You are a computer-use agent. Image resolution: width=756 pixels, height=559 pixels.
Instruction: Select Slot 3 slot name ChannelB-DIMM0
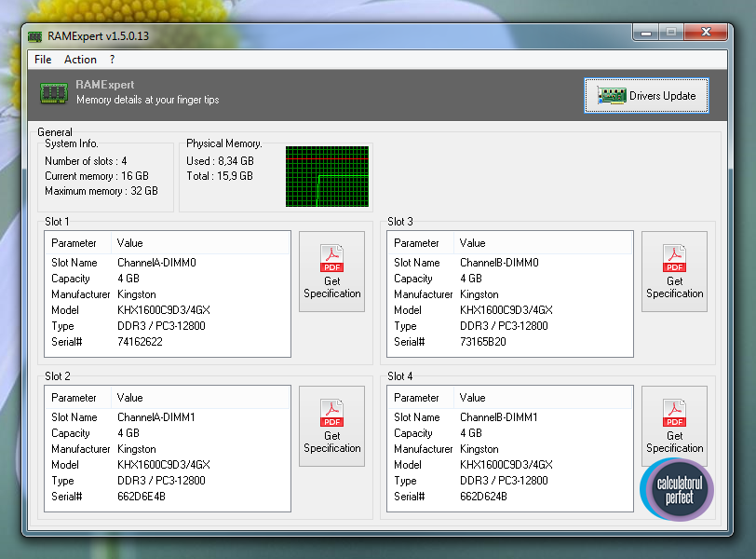(x=499, y=263)
